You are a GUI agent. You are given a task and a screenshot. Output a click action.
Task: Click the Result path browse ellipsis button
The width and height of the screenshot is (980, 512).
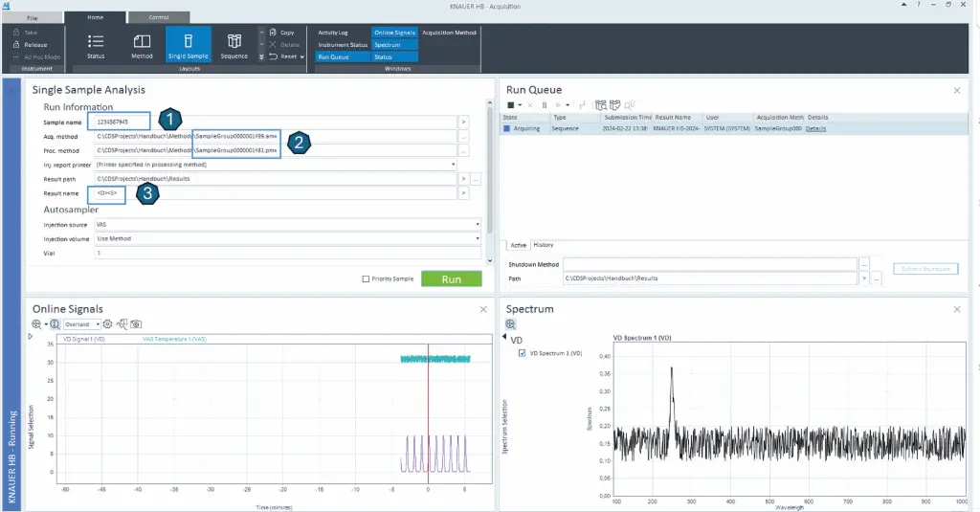pyautogui.click(x=476, y=179)
